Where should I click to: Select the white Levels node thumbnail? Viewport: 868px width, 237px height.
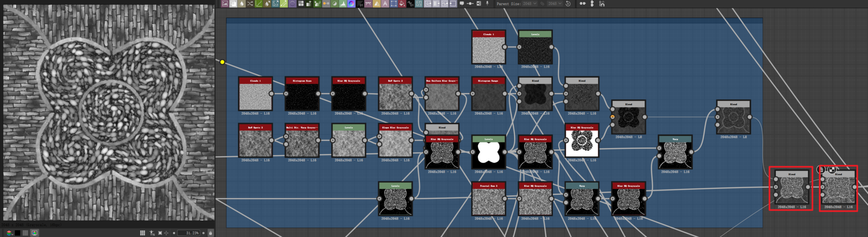coord(488,153)
